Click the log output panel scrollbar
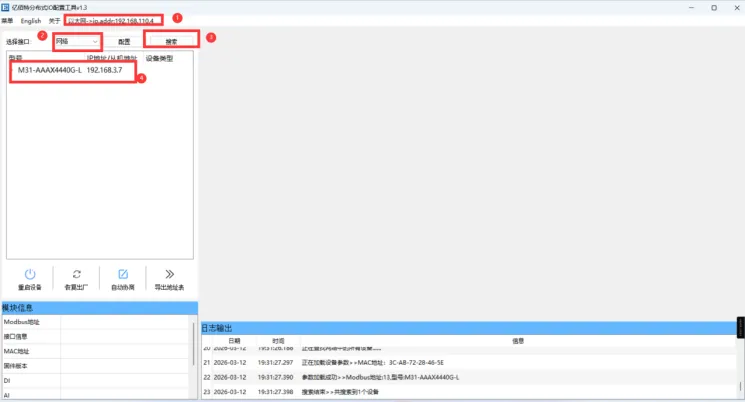Image resolution: width=745 pixels, height=402 pixels. [x=740, y=387]
